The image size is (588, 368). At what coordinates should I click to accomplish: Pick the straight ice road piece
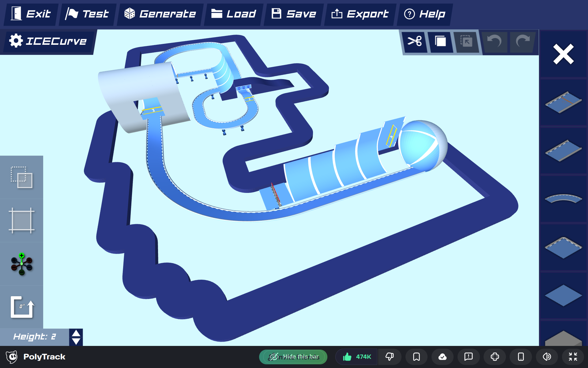(x=563, y=151)
